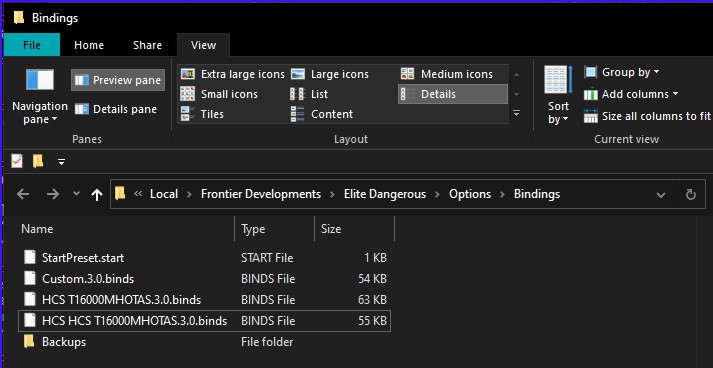Screen dimensions: 713x368
Task: Sort by the Type column header
Action: (x=275, y=229)
